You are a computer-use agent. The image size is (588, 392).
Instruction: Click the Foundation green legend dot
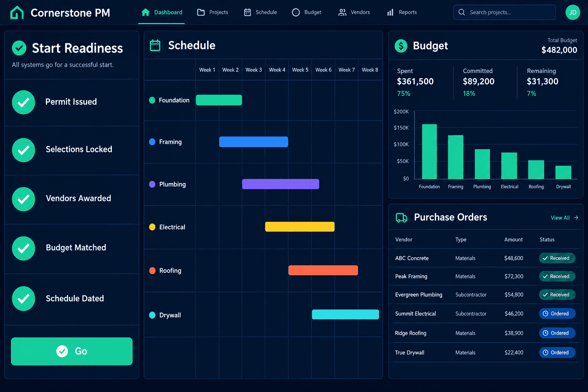click(152, 100)
